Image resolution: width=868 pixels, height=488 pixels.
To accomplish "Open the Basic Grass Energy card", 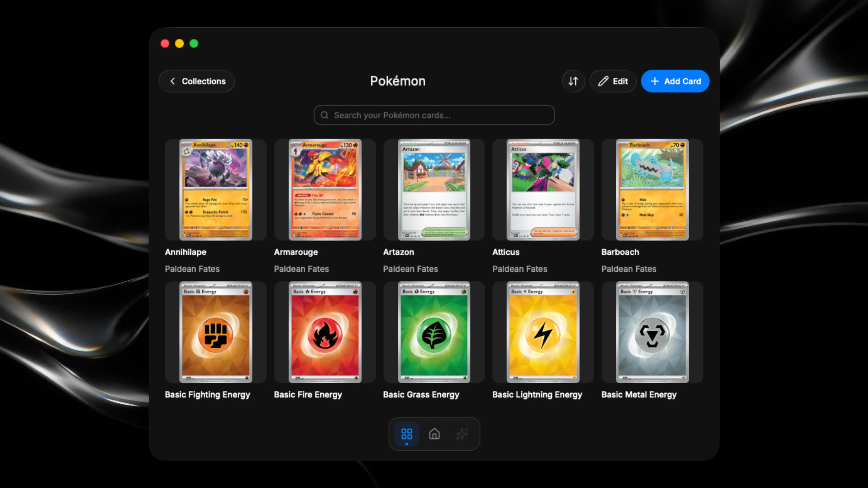I will [434, 332].
